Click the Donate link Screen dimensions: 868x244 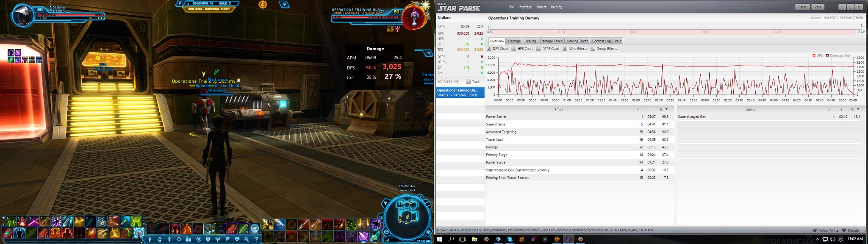coord(853,230)
